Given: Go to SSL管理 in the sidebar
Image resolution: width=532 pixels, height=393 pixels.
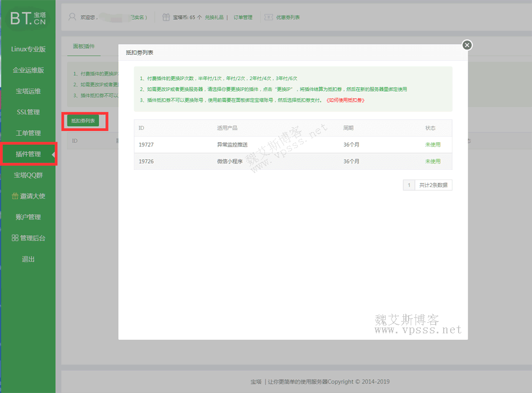Looking at the screenshot, I should pos(28,112).
